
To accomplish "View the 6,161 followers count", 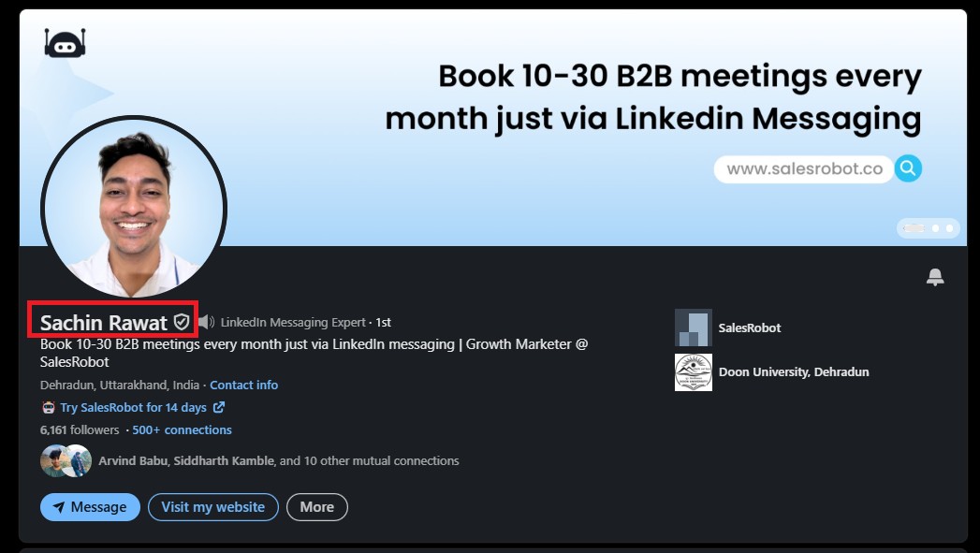I will tap(79, 429).
